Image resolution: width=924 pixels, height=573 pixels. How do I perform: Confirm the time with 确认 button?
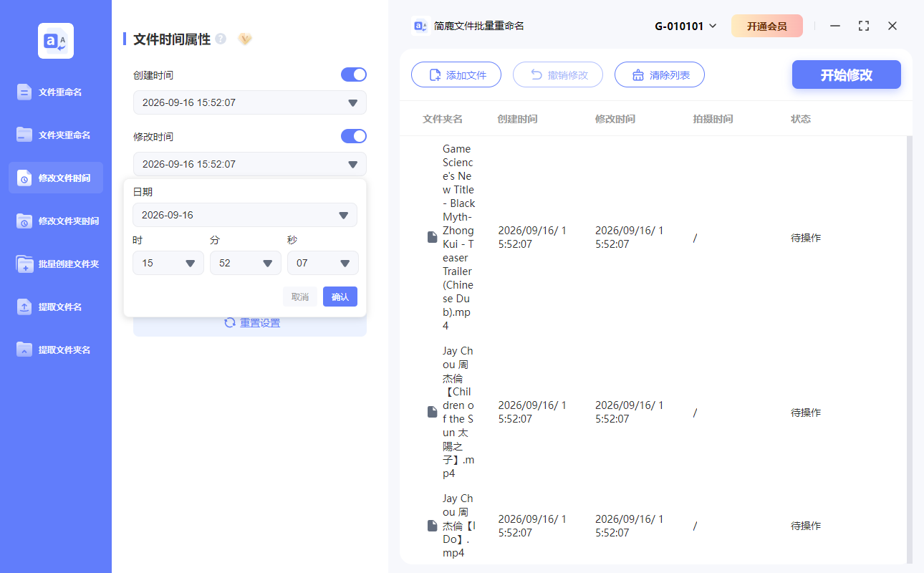pos(340,297)
